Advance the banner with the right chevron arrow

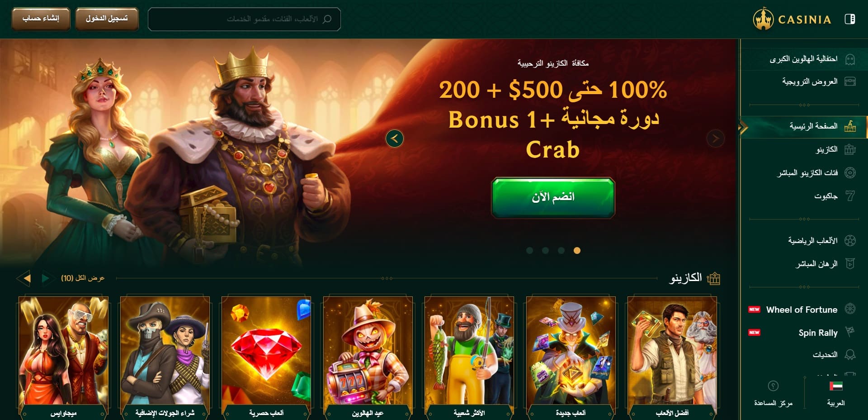click(x=715, y=138)
